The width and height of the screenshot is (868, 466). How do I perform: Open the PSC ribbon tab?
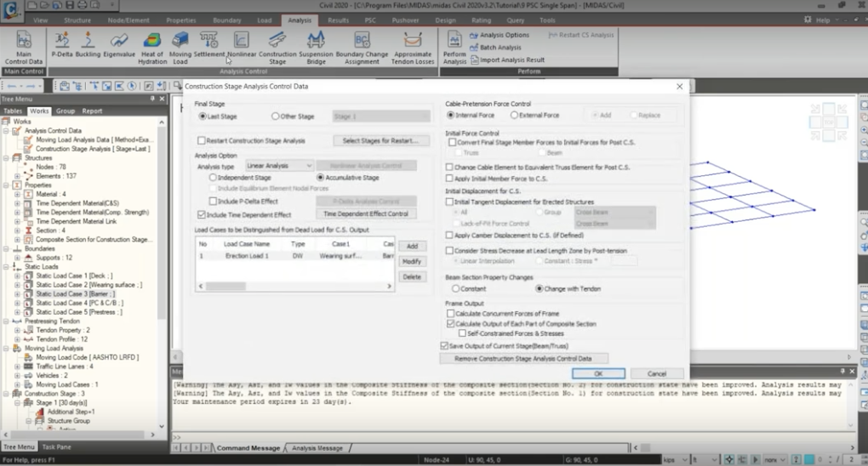pyautogui.click(x=370, y=20)
